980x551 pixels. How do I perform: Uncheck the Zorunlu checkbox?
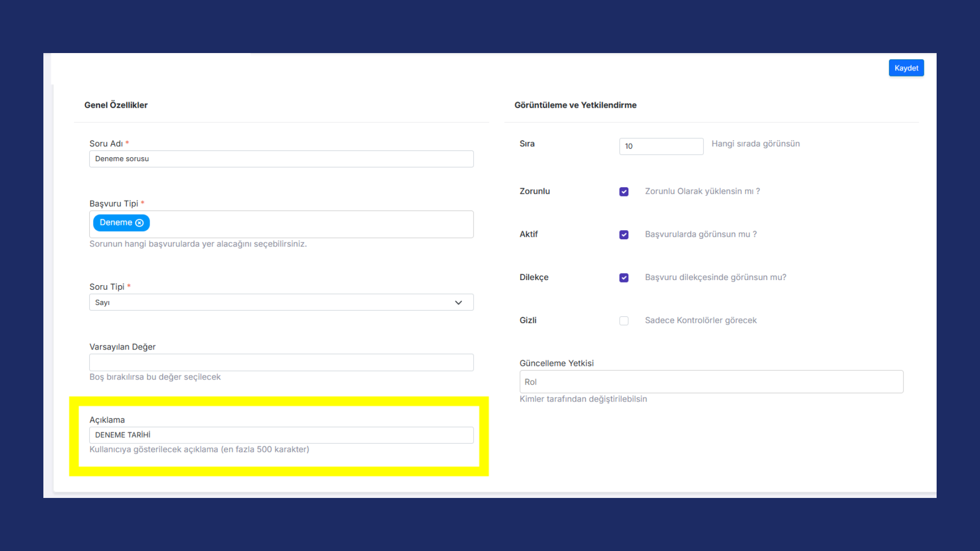pyautogui.click(x=624, y=192)
